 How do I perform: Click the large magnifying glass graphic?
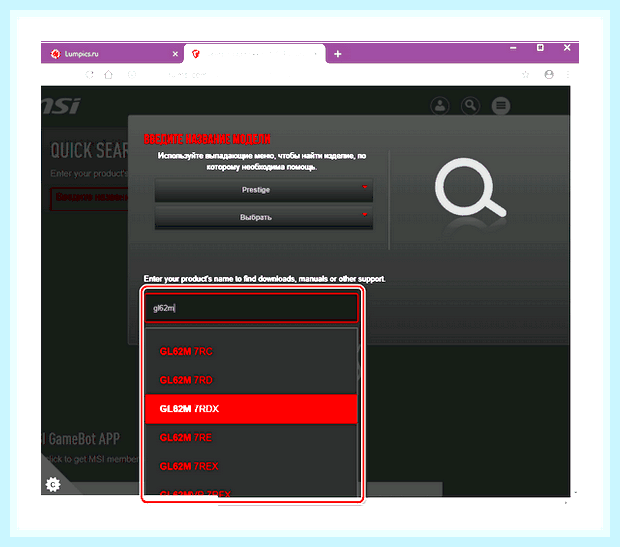(470, 188)
